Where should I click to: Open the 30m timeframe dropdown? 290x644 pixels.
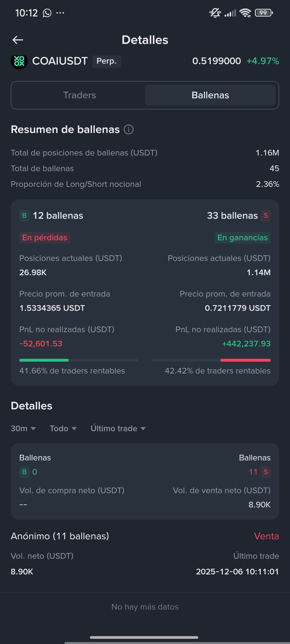click(x=23, y=428)
